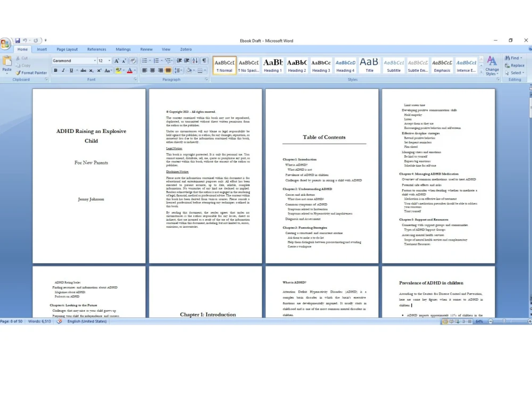Toggle italic formatting
This screenshot has height=399, width=532.
pos(63,70)
